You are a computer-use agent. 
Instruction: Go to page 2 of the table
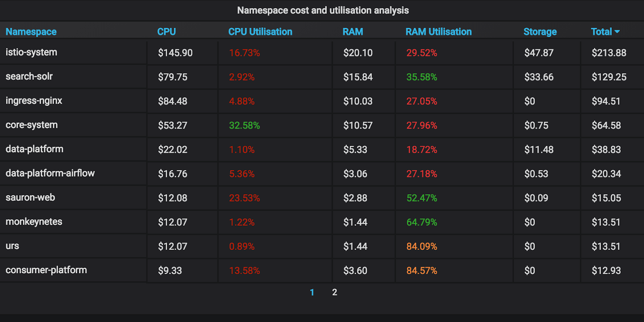click(x=334, y=293)
